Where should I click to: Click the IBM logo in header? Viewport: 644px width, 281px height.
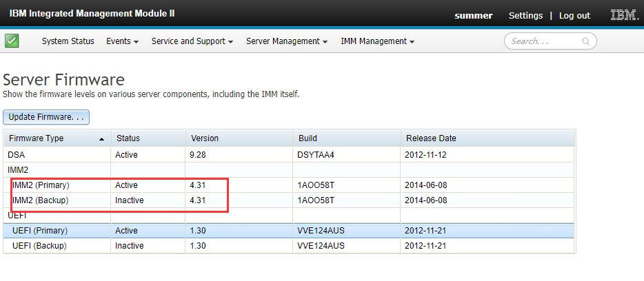pos(625,16)
